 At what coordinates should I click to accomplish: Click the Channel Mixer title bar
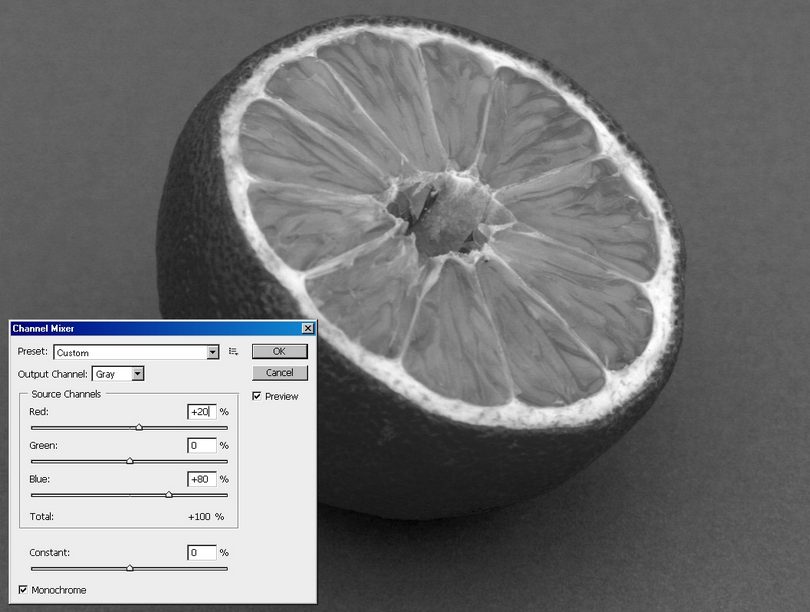(150, 328)
